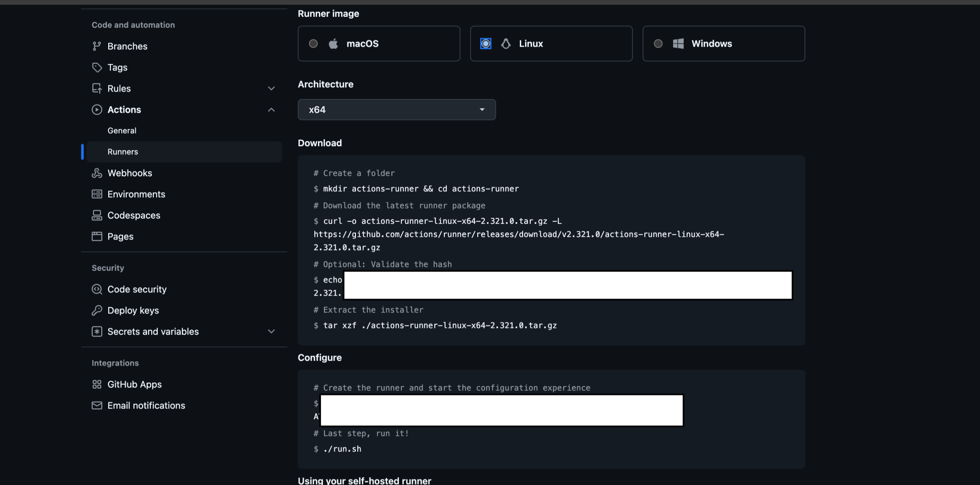This screenshot has height=485, width=980.
Task: Open Email notifications settings
Action: pyautogui.click(x=146, y=405)
